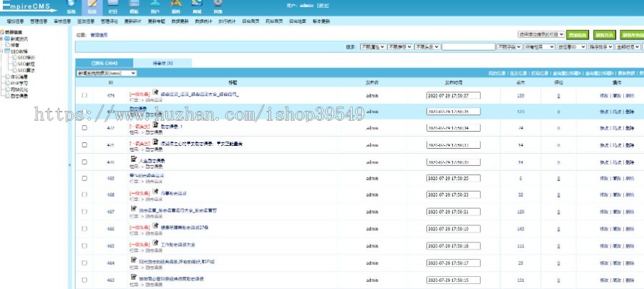The height and width of the screenshot is (289, 644).
Task: Open the 插件 (Plugin) top navigation icon
Action: (176, 4)
